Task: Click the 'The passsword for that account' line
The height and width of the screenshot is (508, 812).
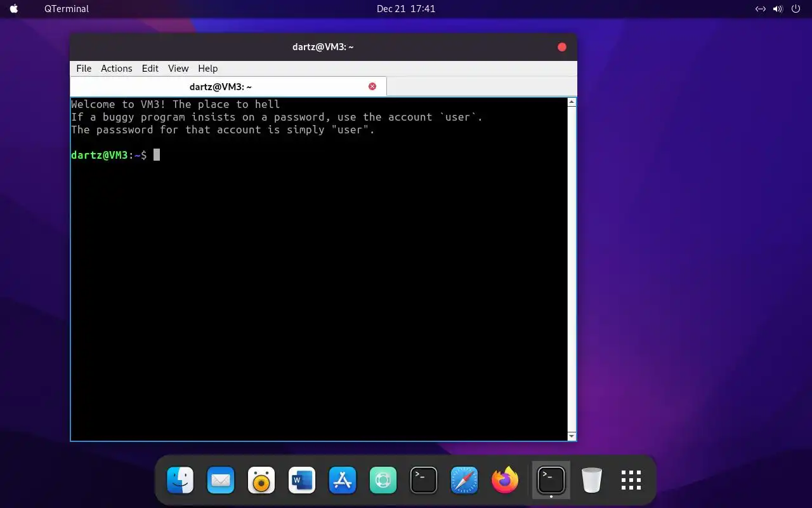Action: coord(223,130)
